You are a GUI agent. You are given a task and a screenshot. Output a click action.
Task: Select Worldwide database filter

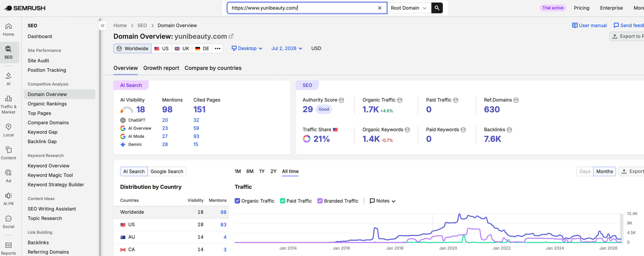pos(132,49)
